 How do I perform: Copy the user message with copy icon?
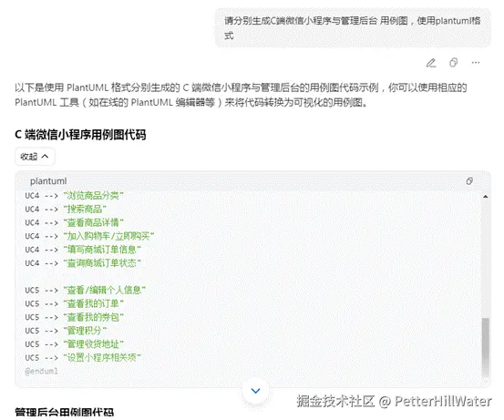pyautogui.click(x=453, y=63)
